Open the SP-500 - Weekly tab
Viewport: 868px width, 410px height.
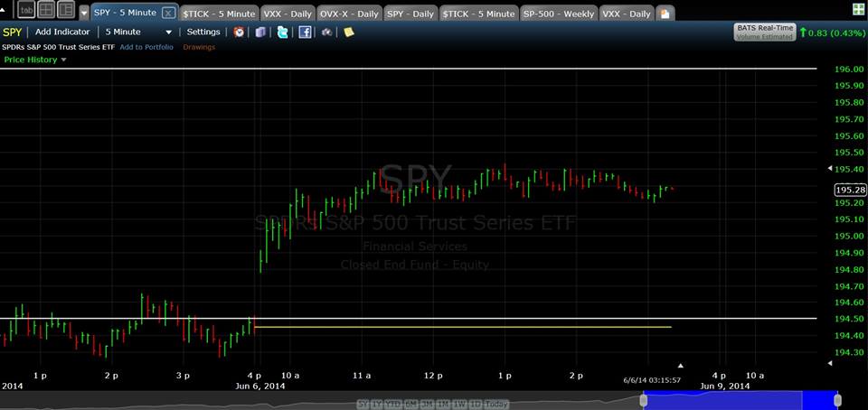tap(559, 14)
